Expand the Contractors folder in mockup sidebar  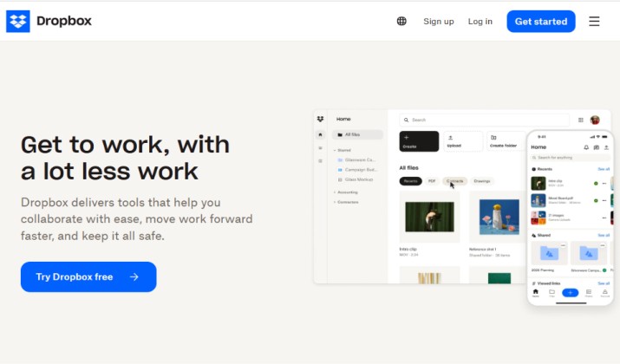click(x=346, y=202)
